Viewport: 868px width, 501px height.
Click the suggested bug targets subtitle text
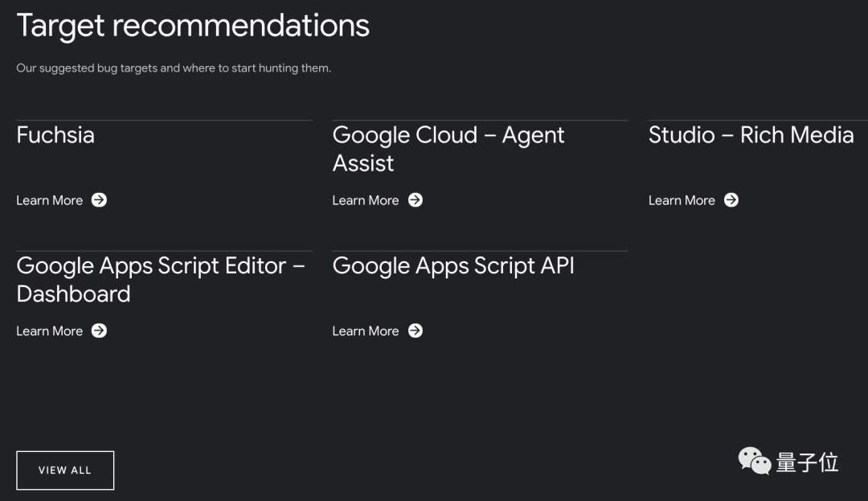[x=174, y=68]
